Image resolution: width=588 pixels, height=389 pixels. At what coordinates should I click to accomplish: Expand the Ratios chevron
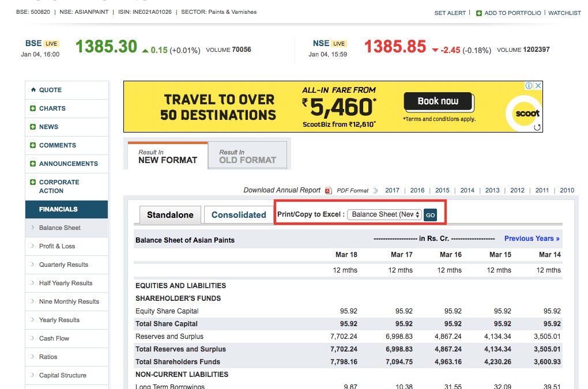(33, 356)
